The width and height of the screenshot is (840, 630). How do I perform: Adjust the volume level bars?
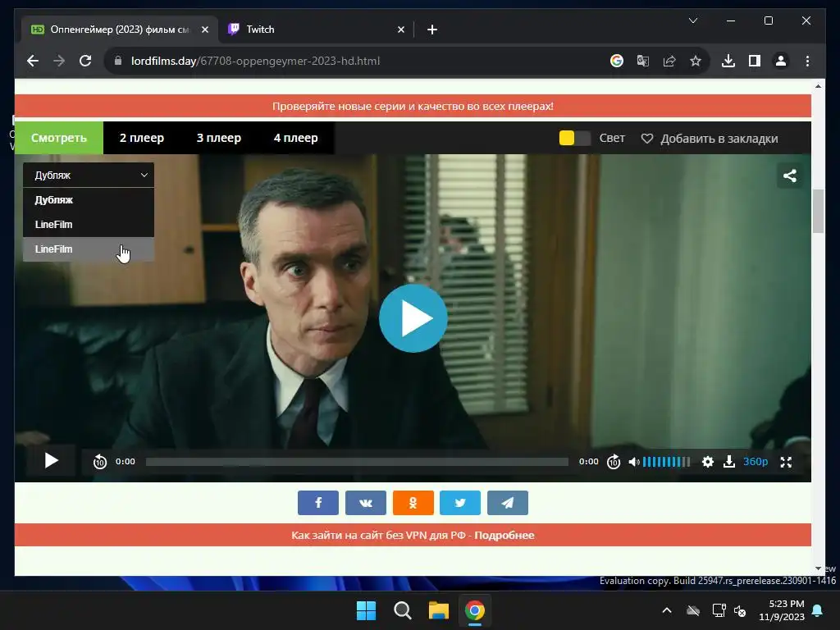pyautogui.click(x=666, y=462)
